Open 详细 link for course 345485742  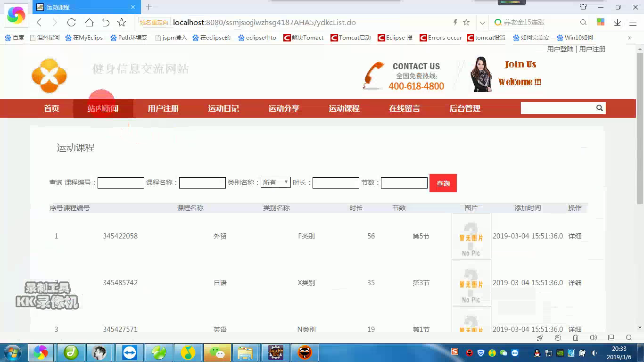[x=575, y=283]
